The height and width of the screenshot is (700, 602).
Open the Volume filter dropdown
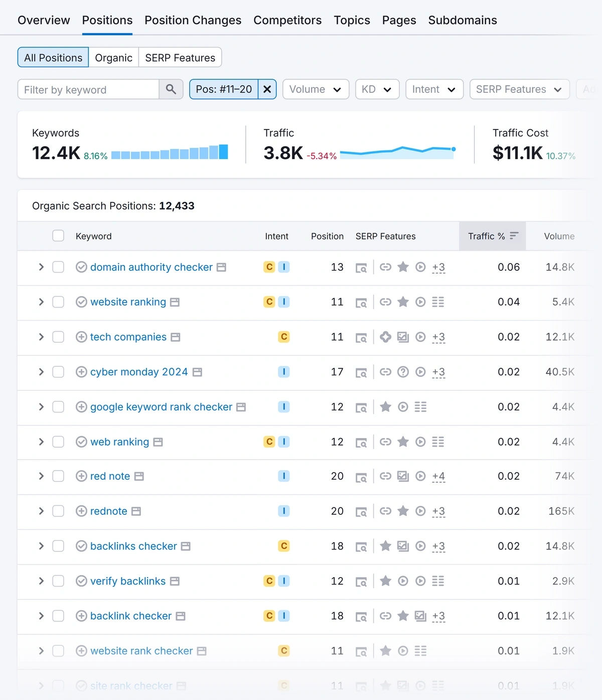click(x=316, y=89)
